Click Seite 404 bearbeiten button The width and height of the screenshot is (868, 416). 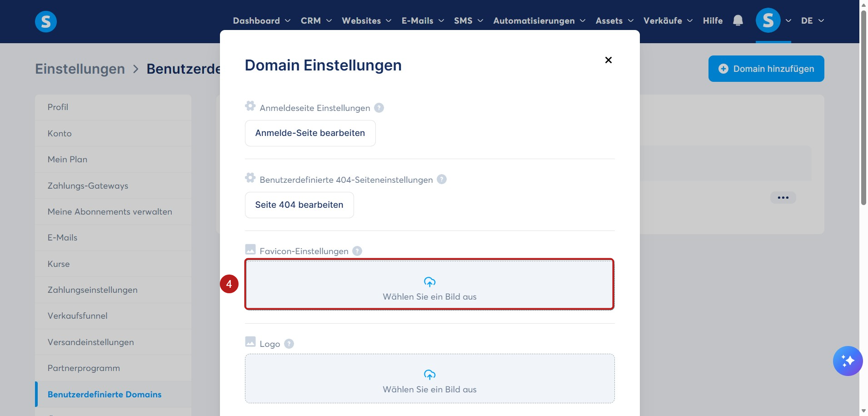[299, 205]
